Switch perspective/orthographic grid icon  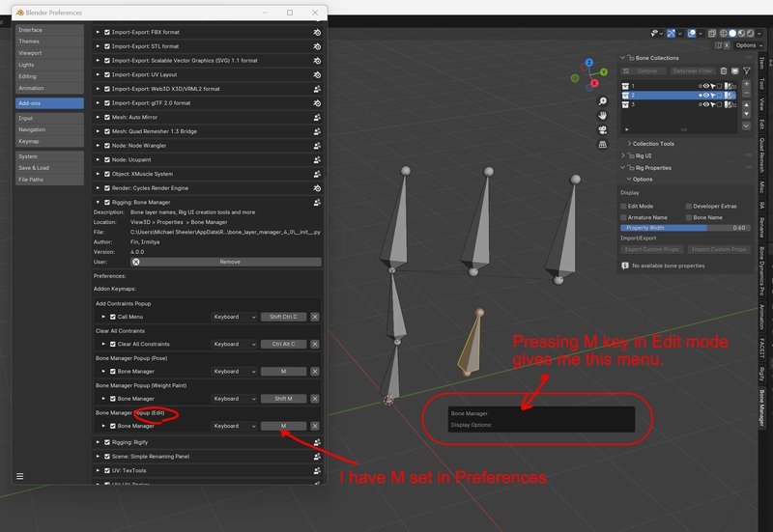(x=602, y=144)
